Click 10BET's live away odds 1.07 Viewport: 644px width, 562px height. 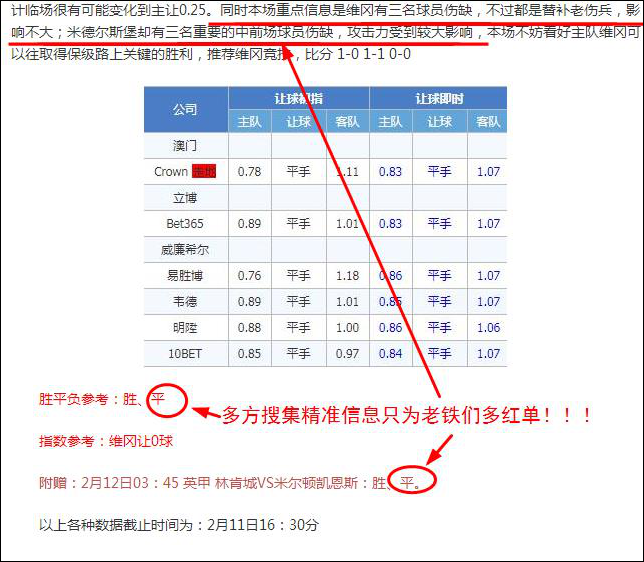coord(488,353)
